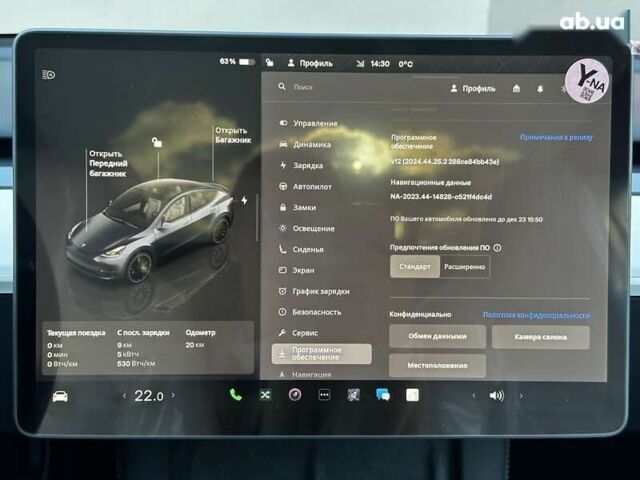Screen dimensions: 640x480
Task: Tap the 14:30 clock
Action: 380,64
